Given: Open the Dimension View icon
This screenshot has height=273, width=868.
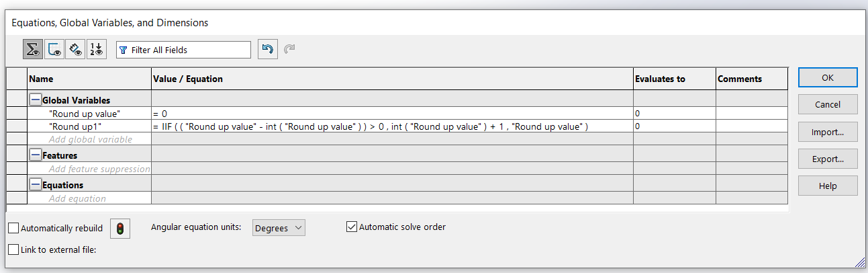Looking at the screenshot, I should click(75, 50).
